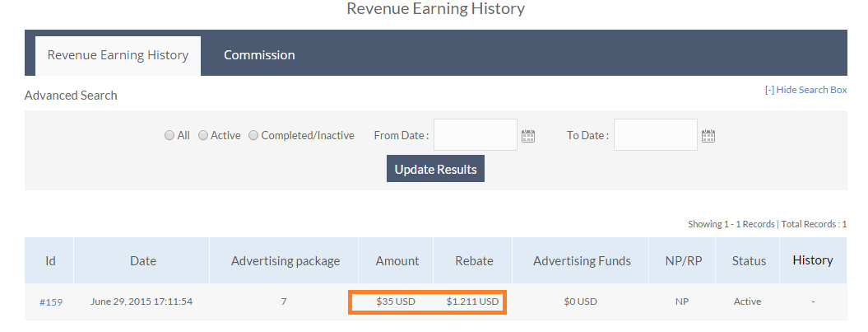
Task: Open the To Date calendar picker icon
Action: pos(708,136)
